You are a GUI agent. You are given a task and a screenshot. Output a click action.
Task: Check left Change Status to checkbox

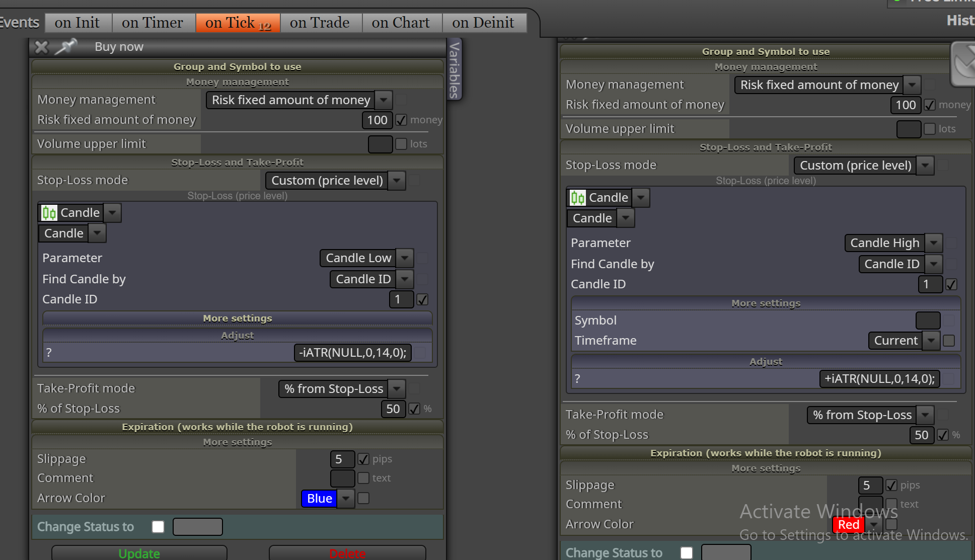point(158,527)
